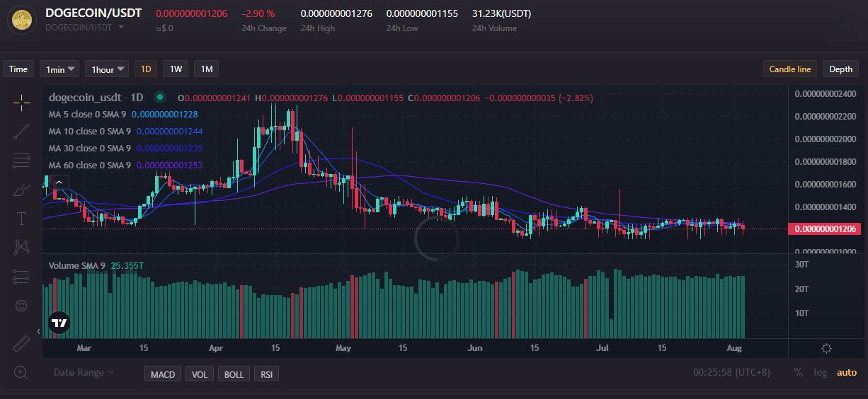Click the green market status dot
The height and width of the screenshot is (399, 868).
(x=160, y=98)
